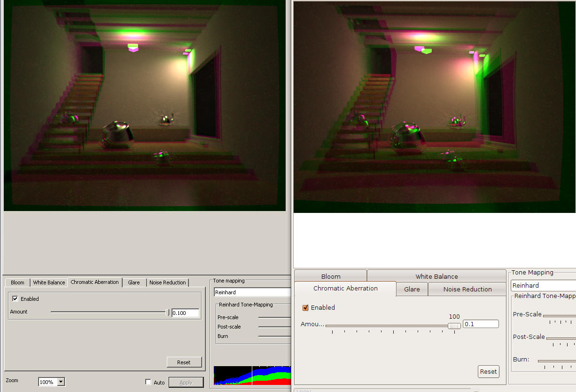576x392 pixels.
Task: Open the White Balance tab on the left
Action: 49,282
